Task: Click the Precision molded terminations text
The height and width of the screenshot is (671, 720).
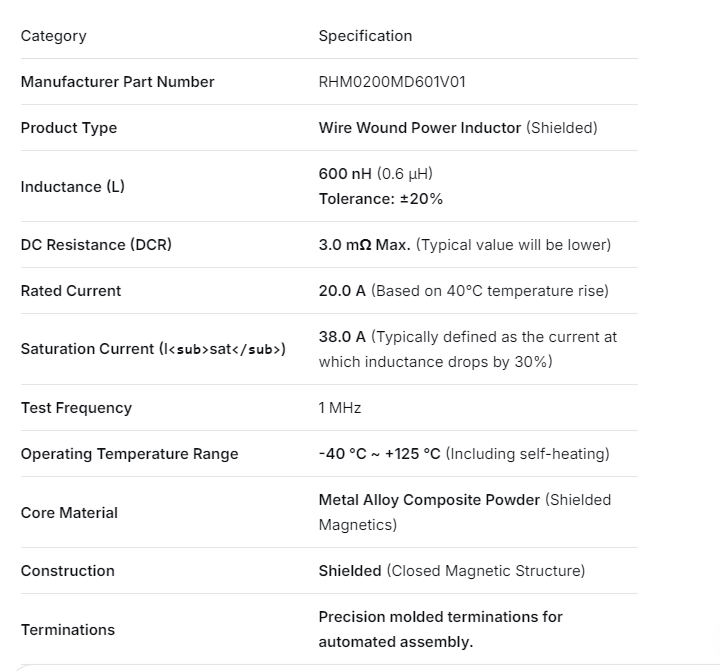Action: [440, 617]
